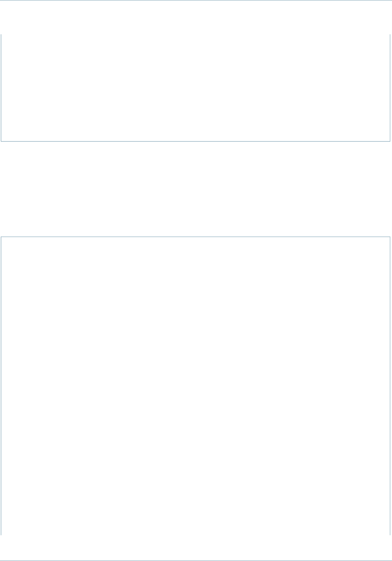Click the left border of the upper box
Screen dimensions: 392x561
click(x=1, y=88)
